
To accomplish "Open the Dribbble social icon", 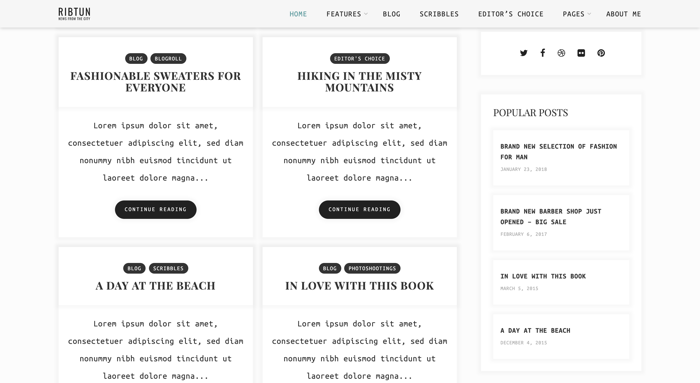I will (x=561, y=53).
